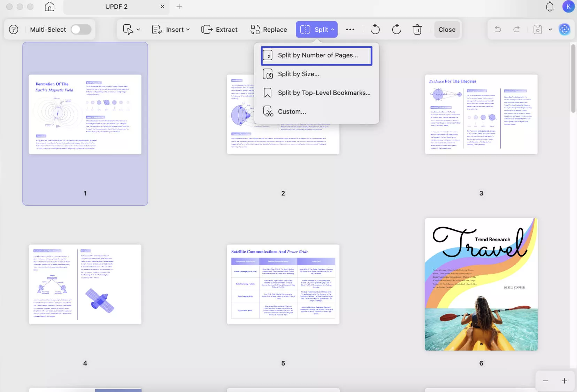Click the Replace button
Screen dimensions: 577x392
pos(269,30)
